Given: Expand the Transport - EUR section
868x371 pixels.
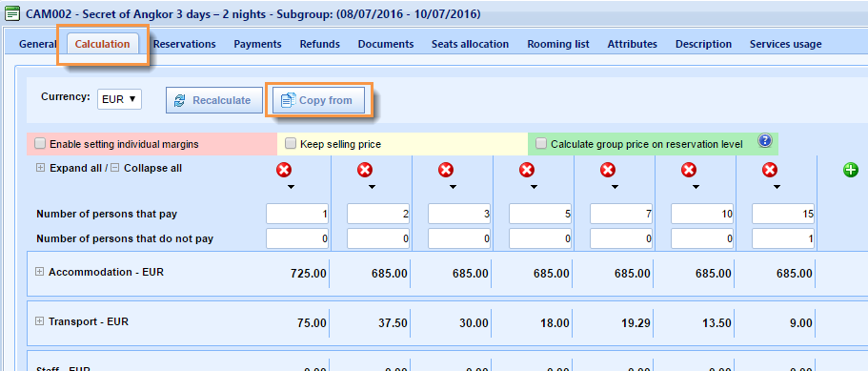Looking at the screenshot, I should (x=39, y=321).
